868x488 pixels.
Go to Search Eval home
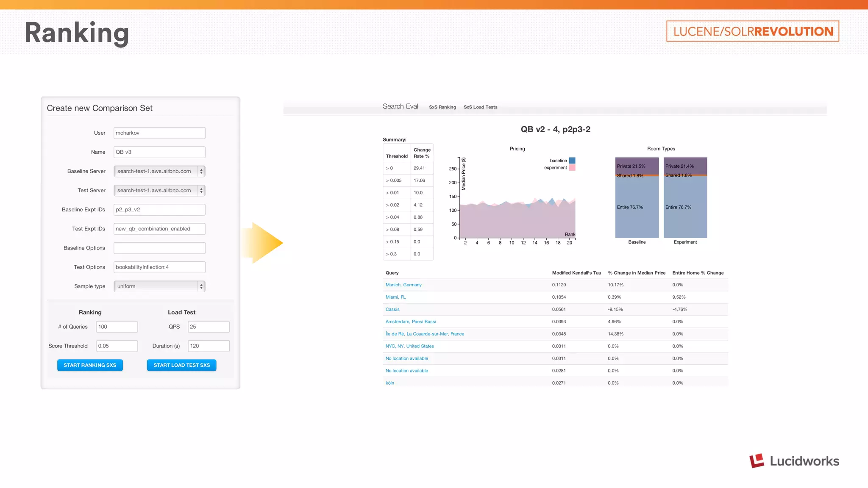[x=400, y=106]
